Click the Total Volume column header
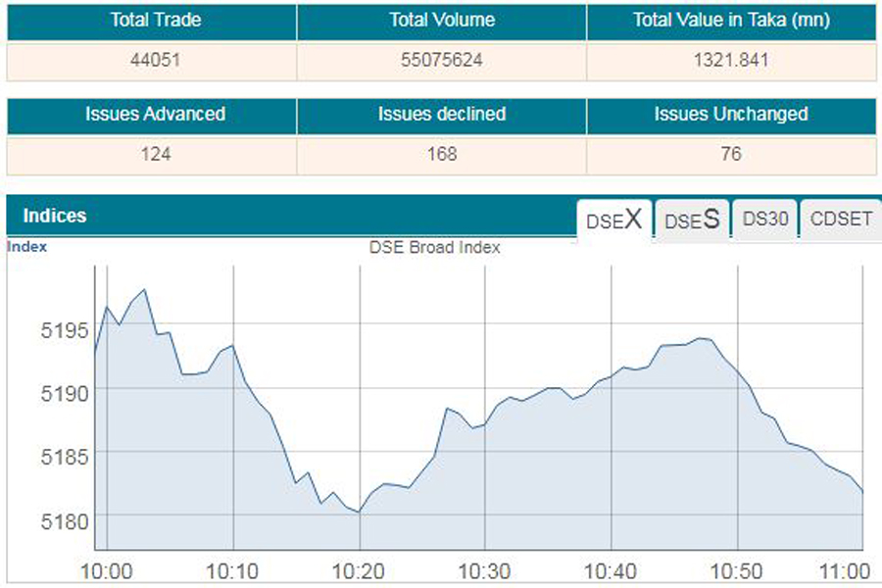The width and height of the screenshot is (882, 588). (442, 20)
